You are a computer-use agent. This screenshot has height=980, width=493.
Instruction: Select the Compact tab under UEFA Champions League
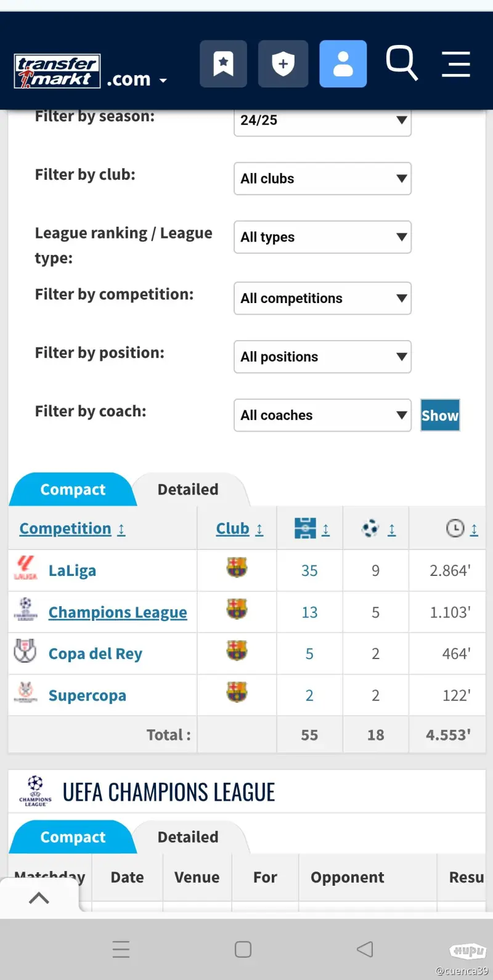coord(73,837)
